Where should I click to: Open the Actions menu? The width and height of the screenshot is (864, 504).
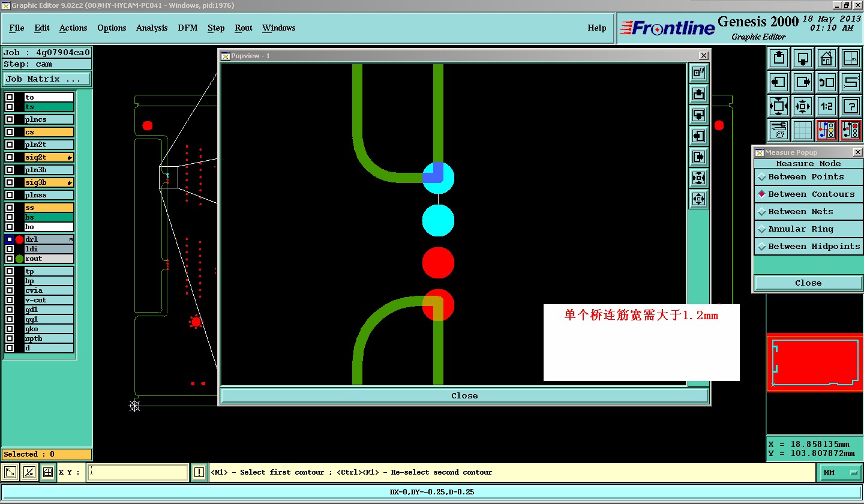pyautogui.click(x=73, y=28)
